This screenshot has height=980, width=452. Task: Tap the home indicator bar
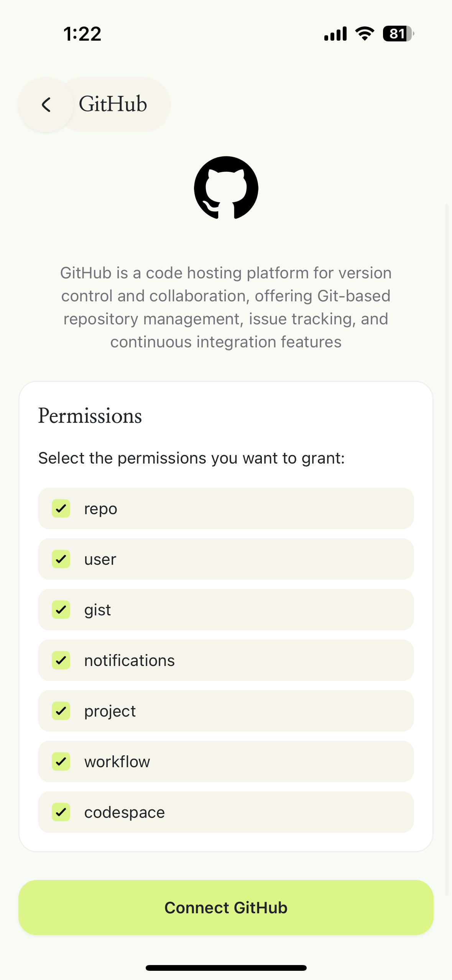click(x=226, y=968)
